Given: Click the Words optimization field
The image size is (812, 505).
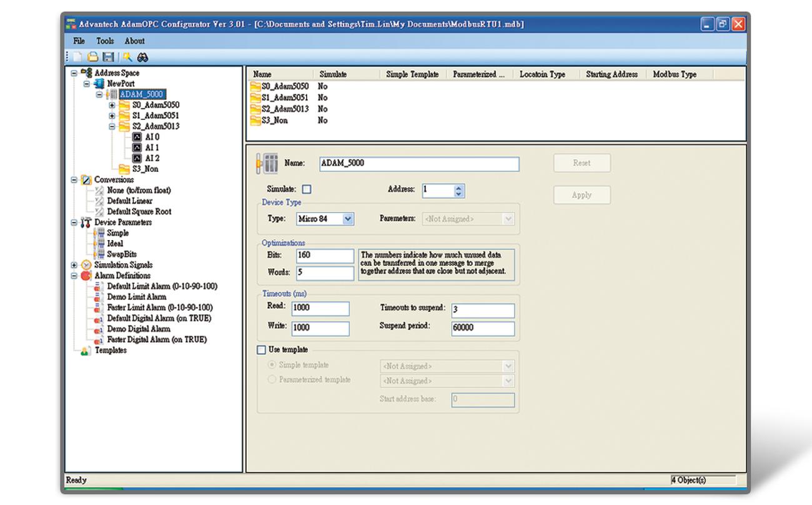Looking at the screenshot, I should point(325,273).
